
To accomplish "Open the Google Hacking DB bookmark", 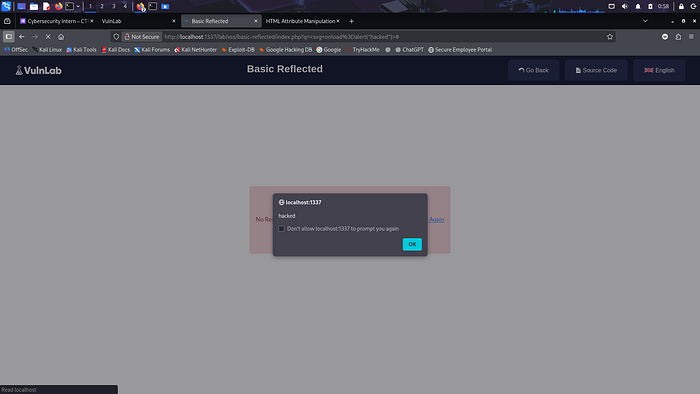I will point(286,50).
